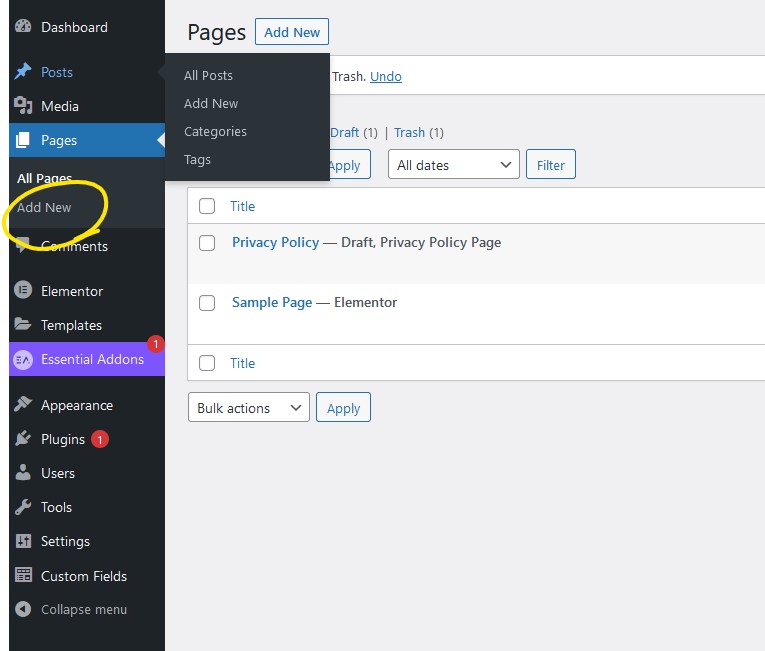Click the bottom Apply button
This screenshot has width=765, height=651.
(343, 407)
